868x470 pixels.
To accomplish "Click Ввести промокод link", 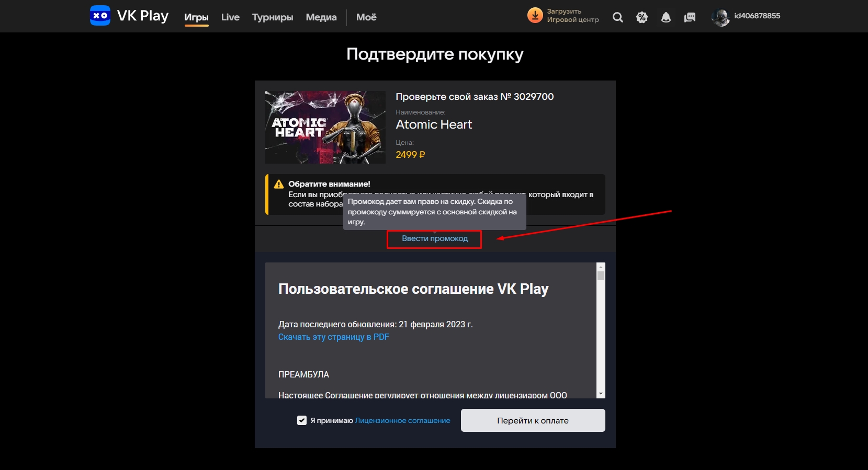I will point(435,238).
